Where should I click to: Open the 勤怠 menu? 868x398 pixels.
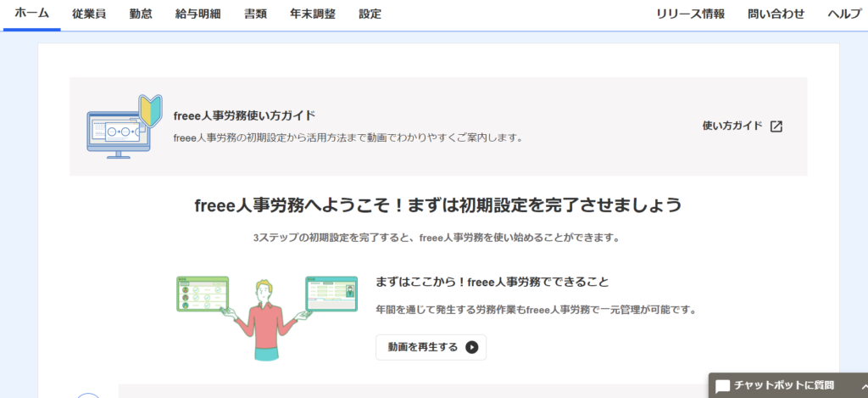[x=141, y=14]
